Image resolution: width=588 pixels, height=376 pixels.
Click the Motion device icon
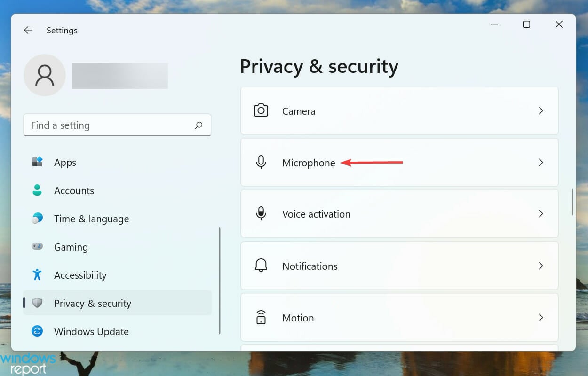click(x=261, y=317)
